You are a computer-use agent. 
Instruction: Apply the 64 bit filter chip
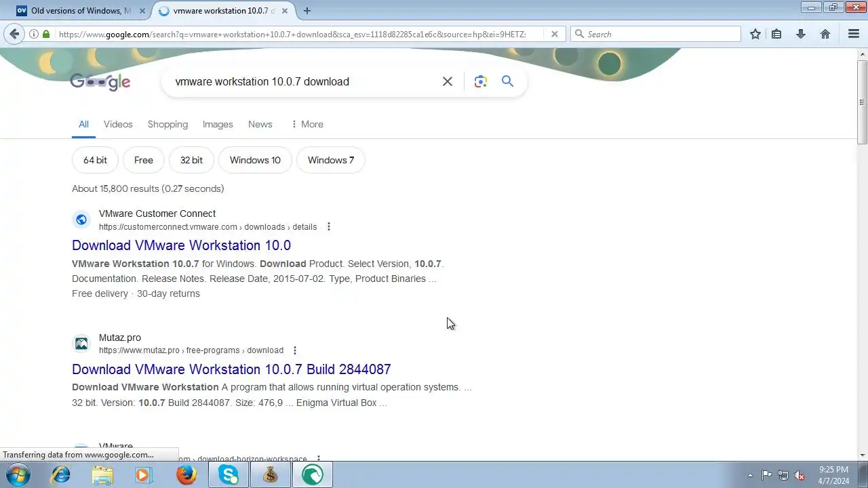pos(95,160)
